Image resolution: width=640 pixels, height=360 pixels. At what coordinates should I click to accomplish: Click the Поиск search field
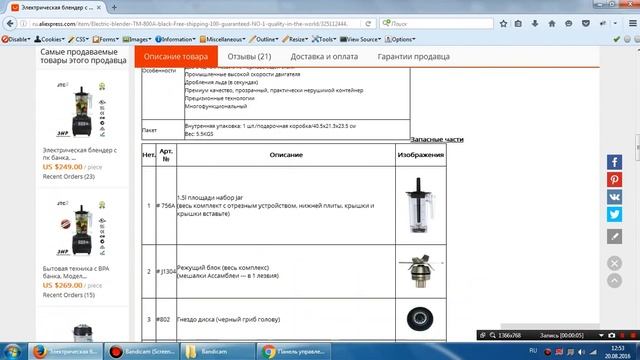click(x=437, y=24)
